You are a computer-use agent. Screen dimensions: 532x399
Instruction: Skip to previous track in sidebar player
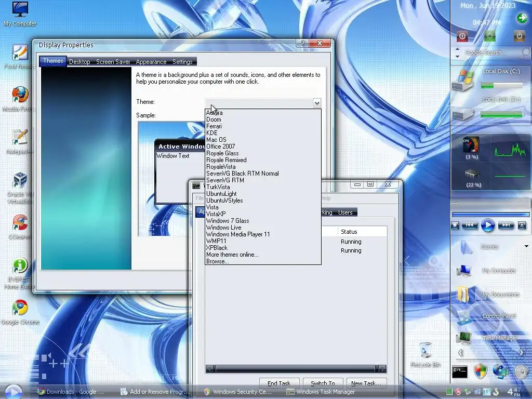pos(470,225)
